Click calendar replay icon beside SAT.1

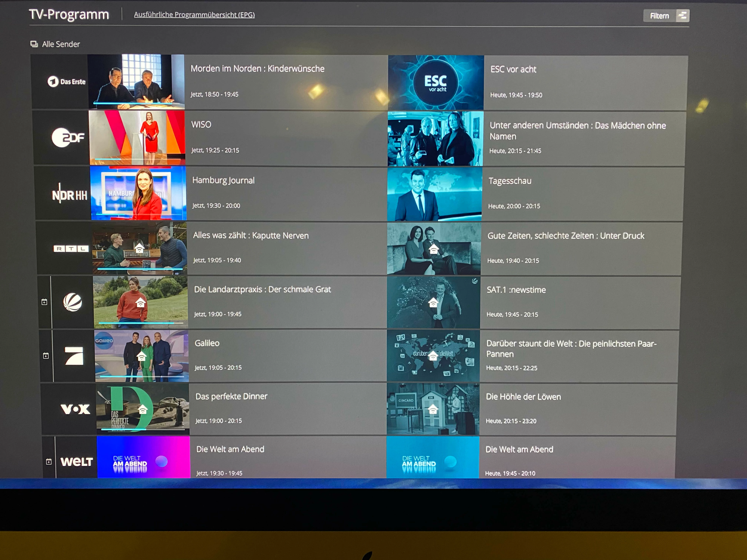pos(44,302)
